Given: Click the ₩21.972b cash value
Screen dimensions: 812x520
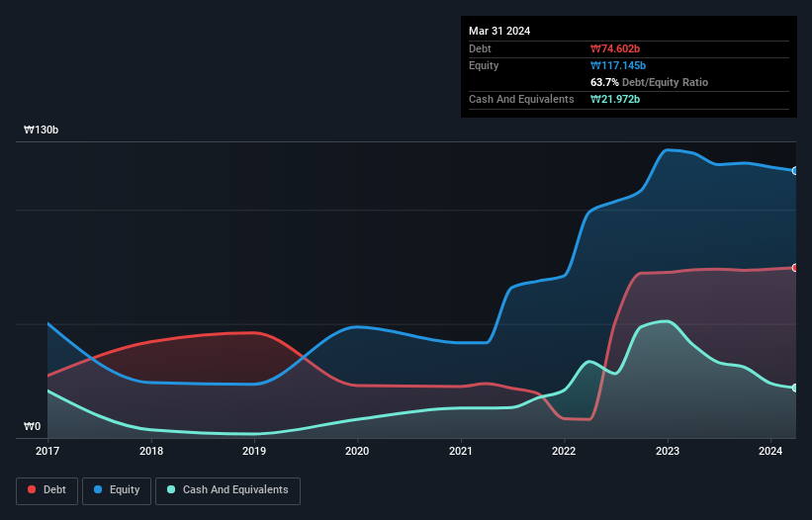Looking at the screenshot, I should pos(615,99).
